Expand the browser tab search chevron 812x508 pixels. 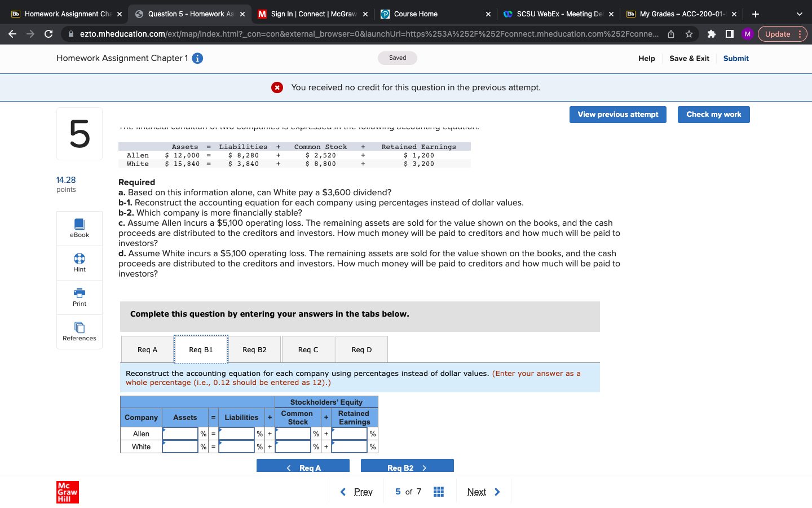tap(800, 14)
